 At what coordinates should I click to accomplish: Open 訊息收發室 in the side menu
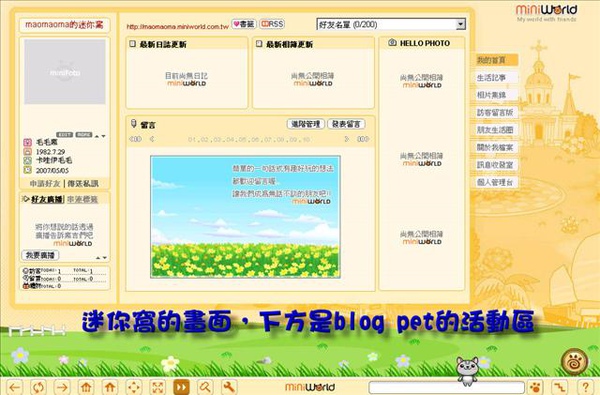tap(496, 165)
